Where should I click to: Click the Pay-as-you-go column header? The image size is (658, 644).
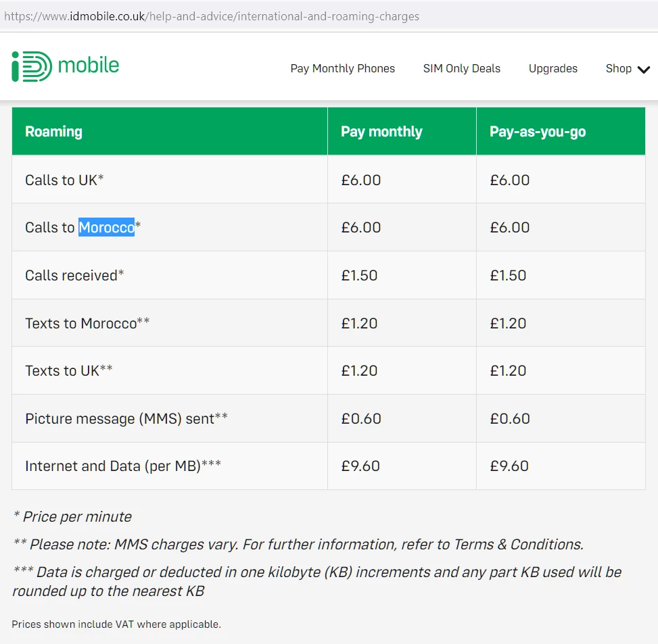(x=538, y=132)
